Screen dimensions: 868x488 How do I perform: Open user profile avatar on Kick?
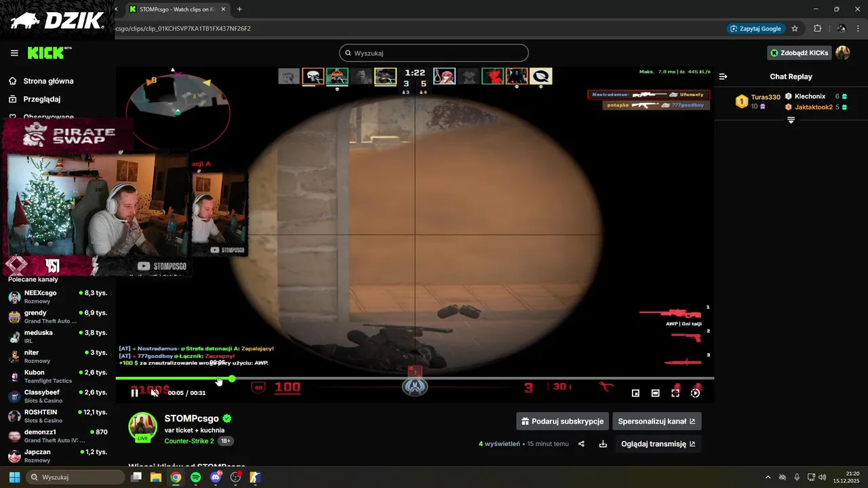click(842, 53)
